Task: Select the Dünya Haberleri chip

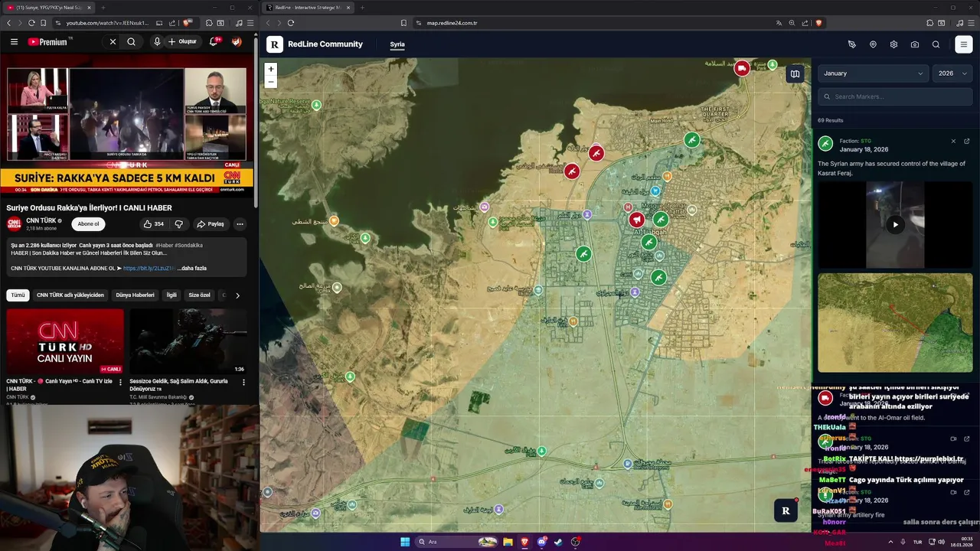Action: coord(135,295)
